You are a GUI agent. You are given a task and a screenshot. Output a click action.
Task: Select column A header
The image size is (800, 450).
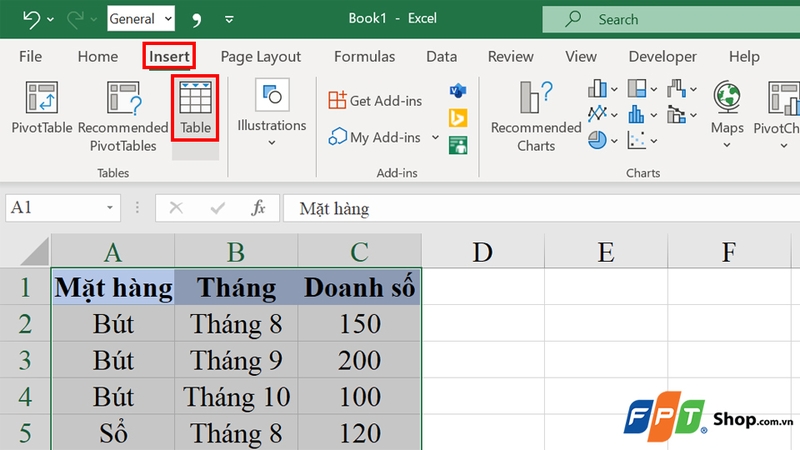(x=113, y=252)
